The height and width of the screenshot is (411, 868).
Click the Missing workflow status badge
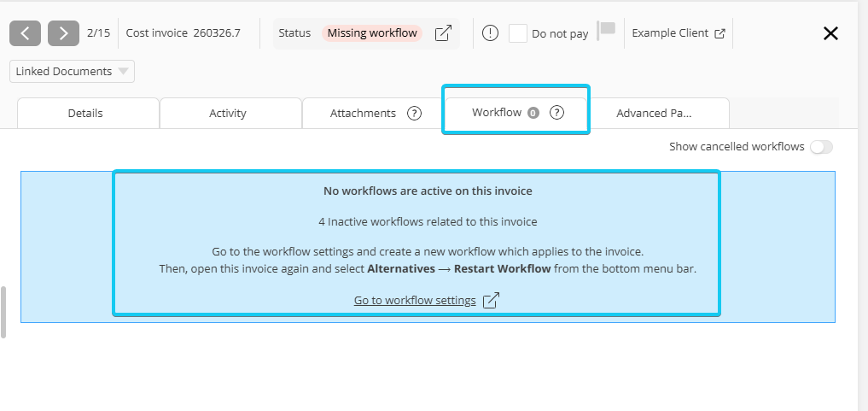[x=372, y=33]
